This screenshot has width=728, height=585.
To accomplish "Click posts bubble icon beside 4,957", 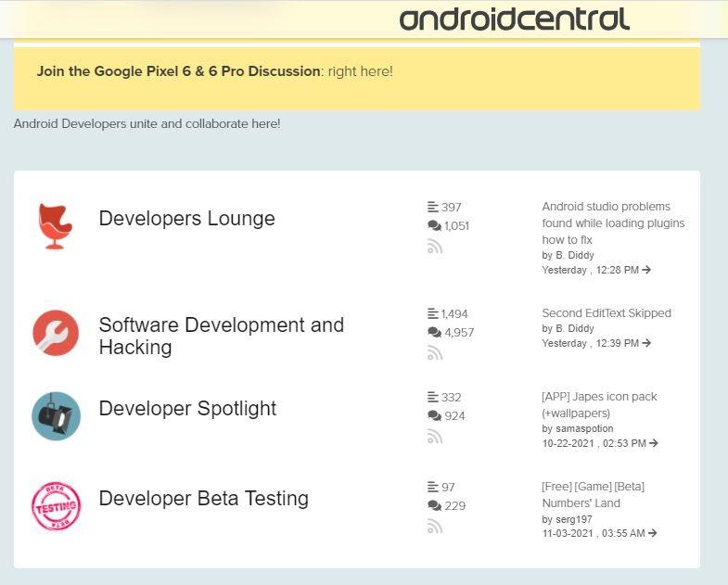I will click(x=434, y=333).
